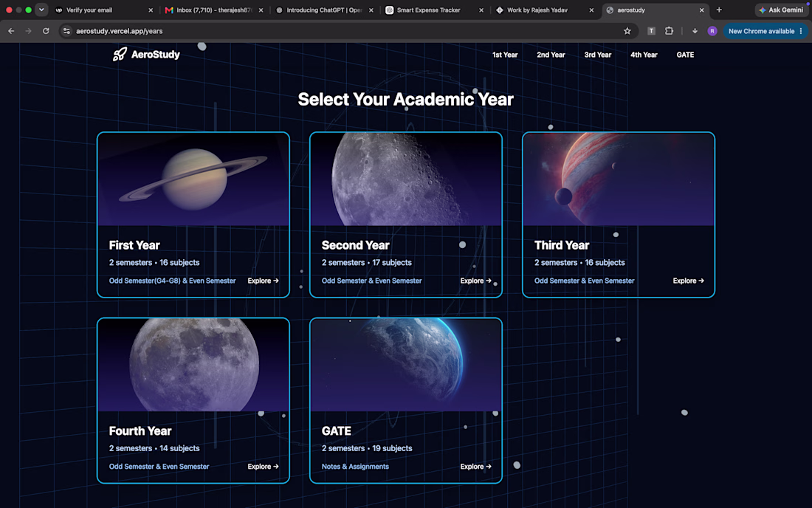Switch to Verify your email tab

(x=103, y=10)
